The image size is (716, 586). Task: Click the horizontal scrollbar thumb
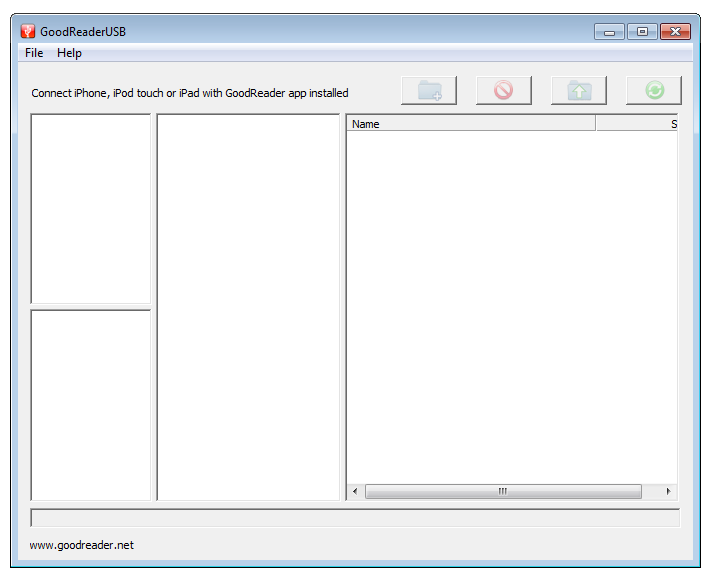[503, 491]
